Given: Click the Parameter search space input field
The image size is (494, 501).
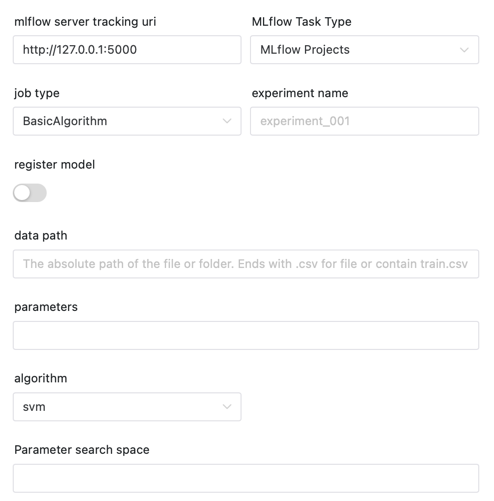Looking at the screenshot, I should [x=246, y=478].
